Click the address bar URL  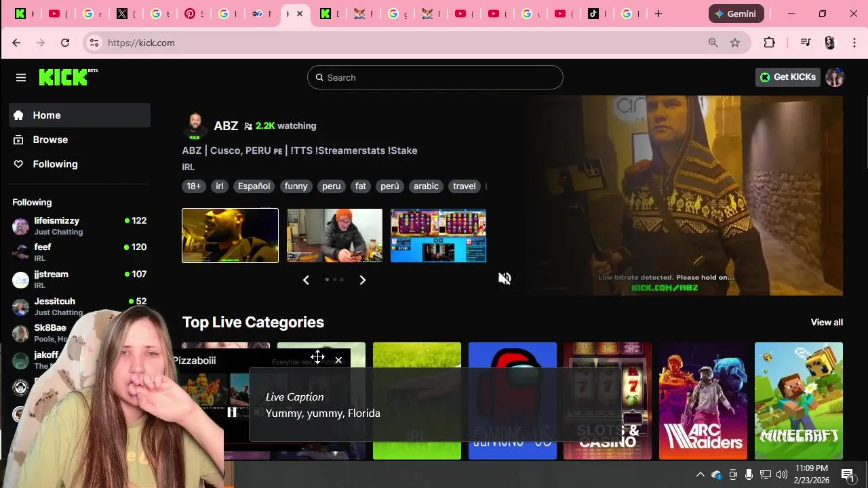point(141,43)
